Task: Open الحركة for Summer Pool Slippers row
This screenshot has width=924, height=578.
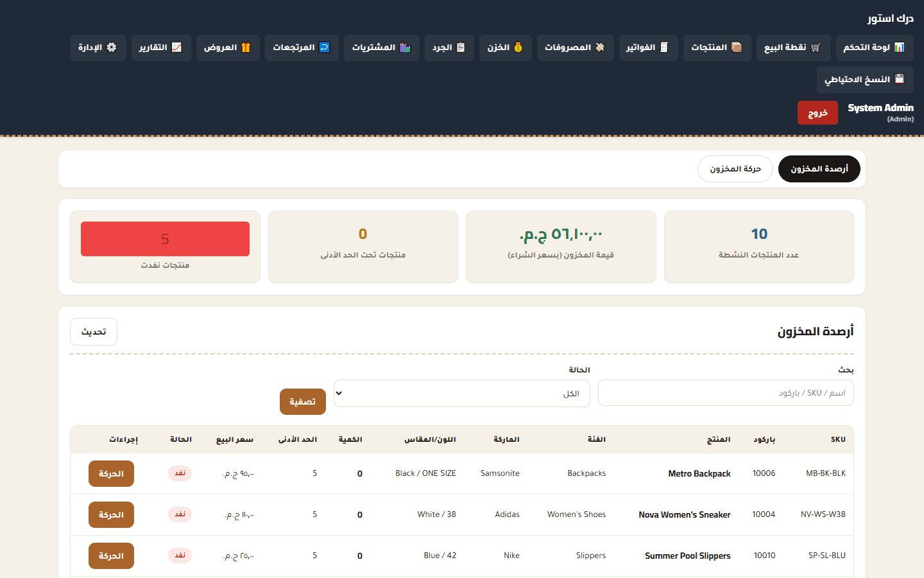Action: pyautogui.click(x=111, y=556)
